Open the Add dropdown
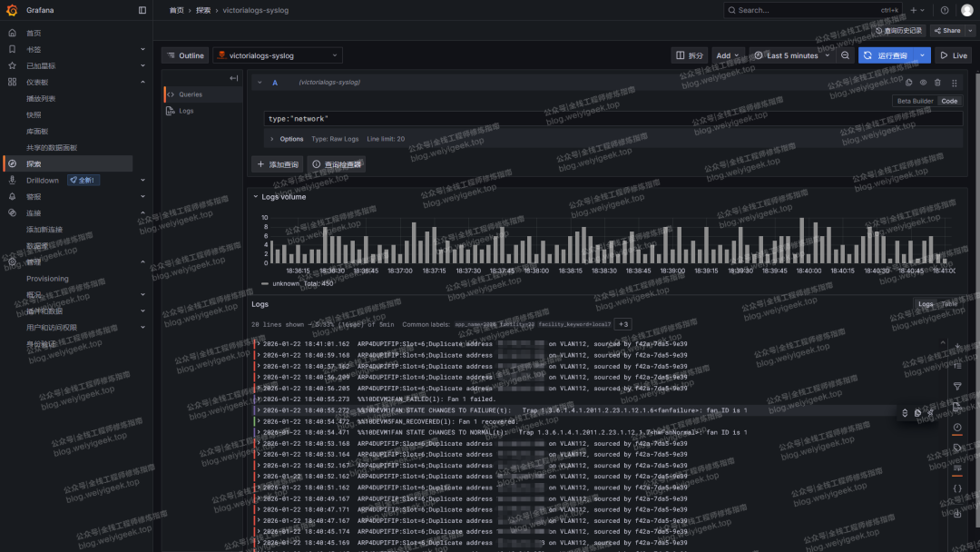The width and height of the screenshot is (980, 552). 728,55
